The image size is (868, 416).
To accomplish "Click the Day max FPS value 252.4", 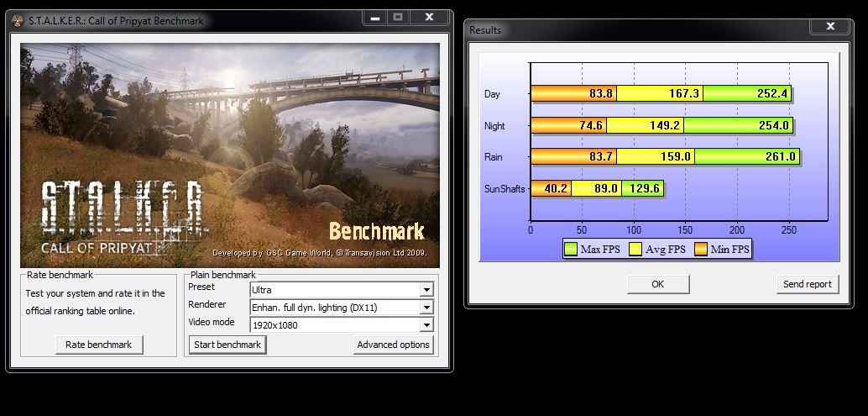I will pyautogui.click(x=772, y=93).
